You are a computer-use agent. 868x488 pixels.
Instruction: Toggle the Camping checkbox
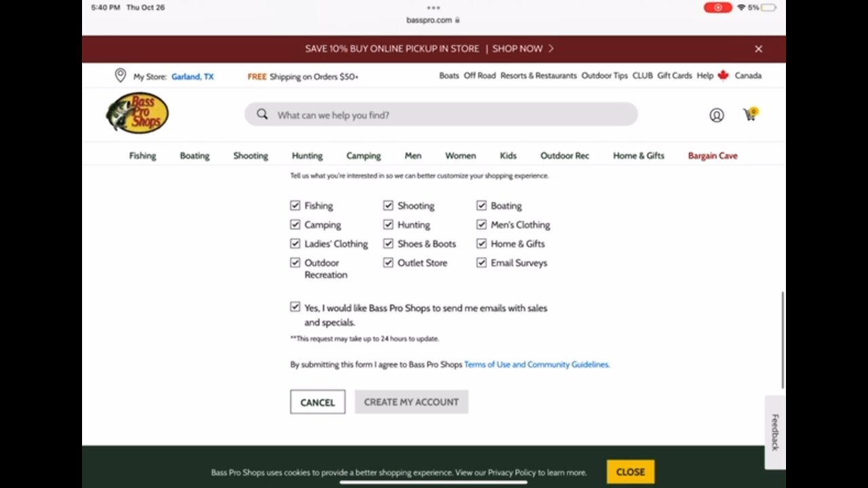coord(295,224)
